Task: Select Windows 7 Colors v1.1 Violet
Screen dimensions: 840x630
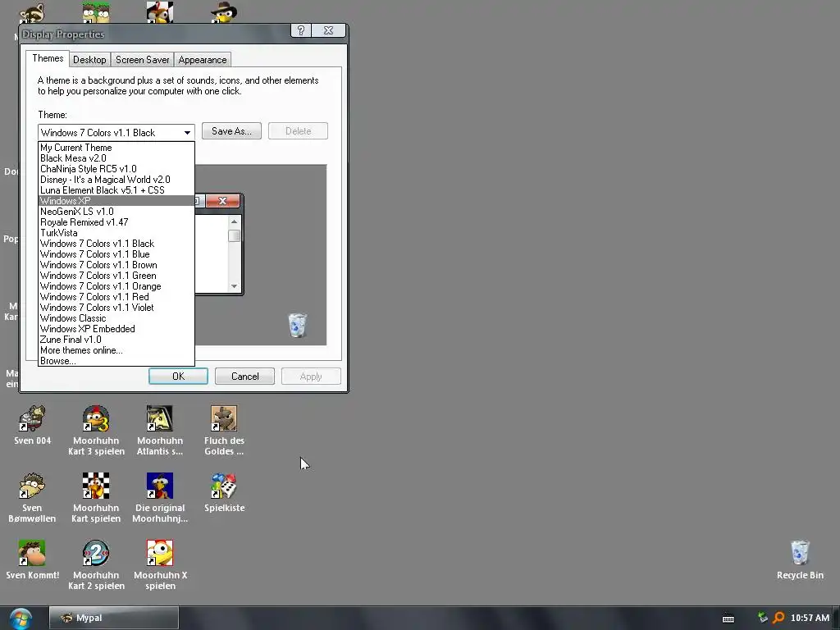Action: [x=116, y=308]
